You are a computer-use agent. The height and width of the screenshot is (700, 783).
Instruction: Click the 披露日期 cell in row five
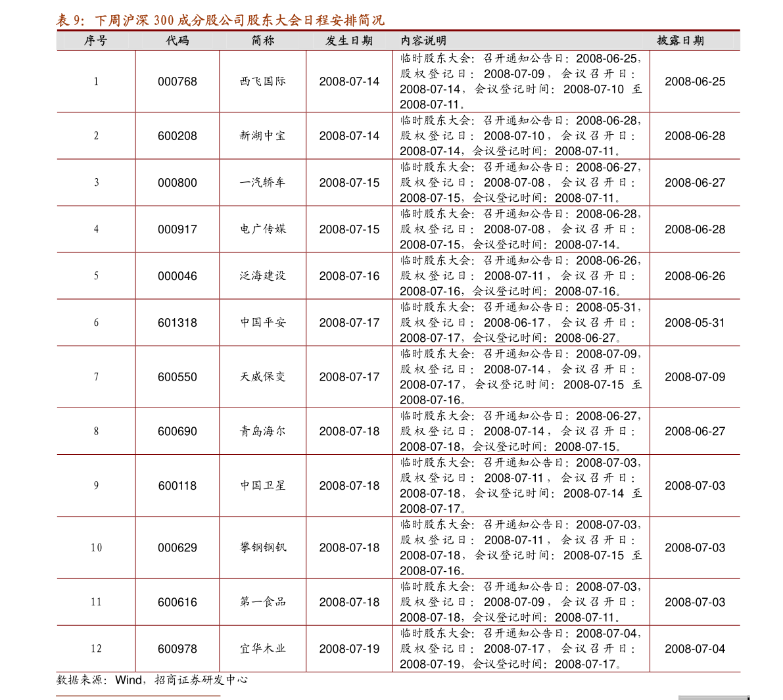pos(694,275)
